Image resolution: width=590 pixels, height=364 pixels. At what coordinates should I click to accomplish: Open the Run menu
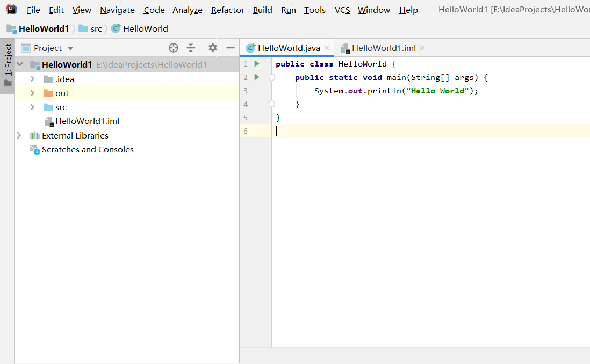pyautogui.click(x=288, y=10)
